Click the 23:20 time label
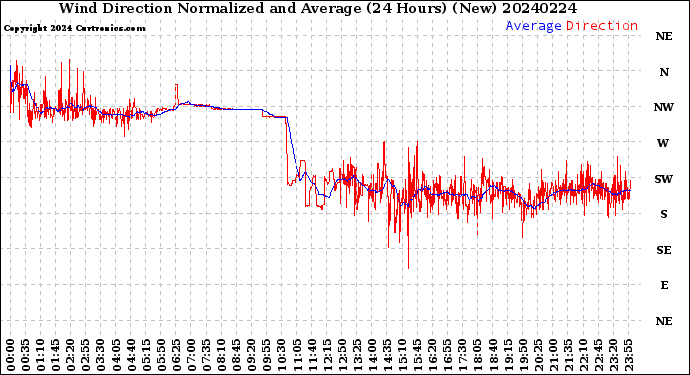 coord(613,355)
